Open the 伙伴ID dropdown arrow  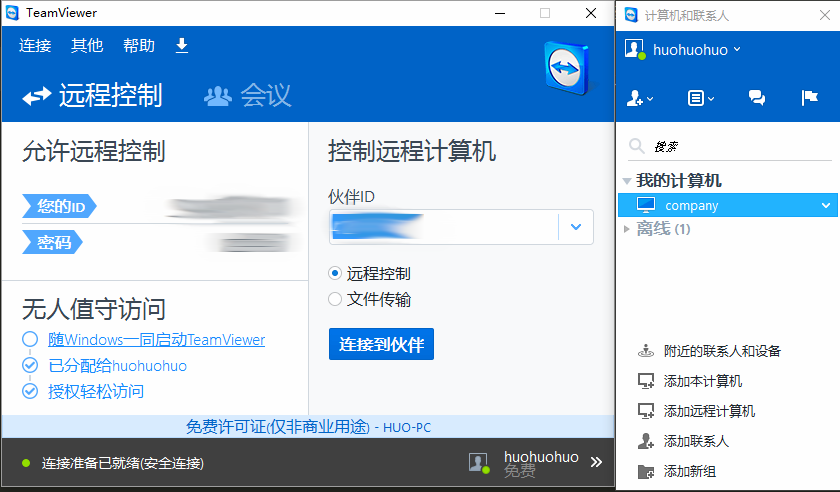tap(575, 227)
